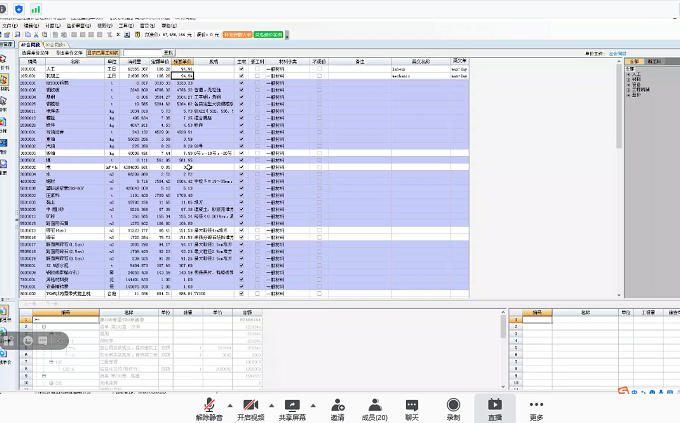Toggle 不调价 checkbox in last table row
Image resolution: width=680 pixels, height=423 pixels.
click(x=320, y=294)
